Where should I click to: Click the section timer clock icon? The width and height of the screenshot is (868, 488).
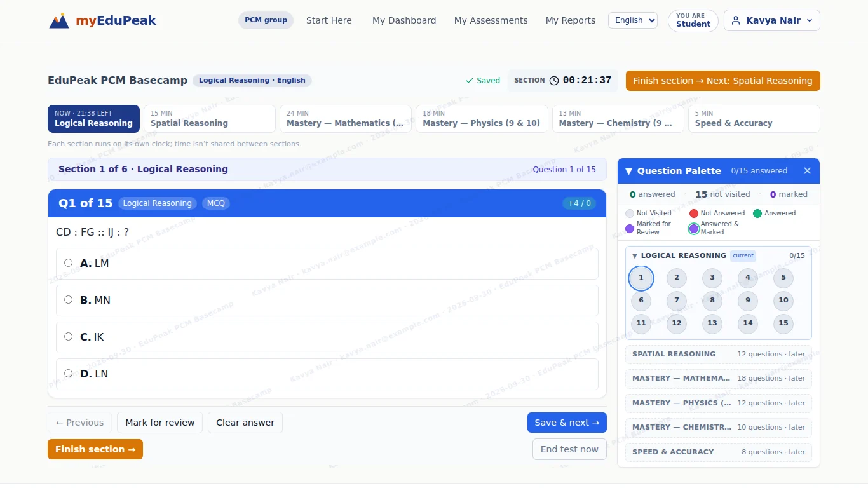[x=554, y=81]
